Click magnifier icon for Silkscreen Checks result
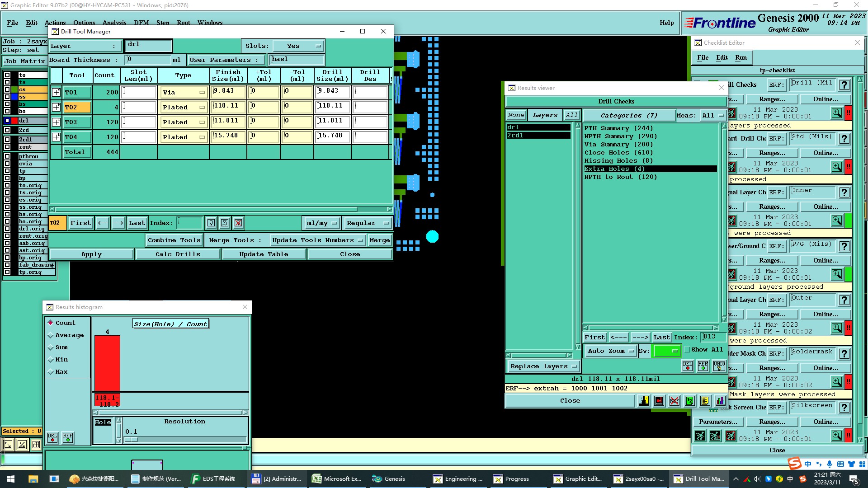The image size is (868, 488). (x=837, y=435)
